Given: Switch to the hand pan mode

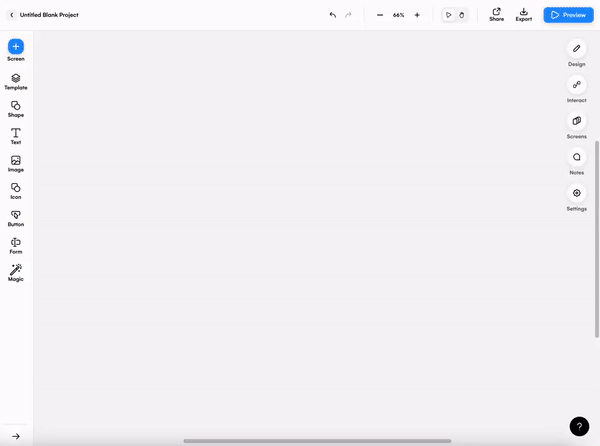Looking at the screenshot, I should [461, 15].
